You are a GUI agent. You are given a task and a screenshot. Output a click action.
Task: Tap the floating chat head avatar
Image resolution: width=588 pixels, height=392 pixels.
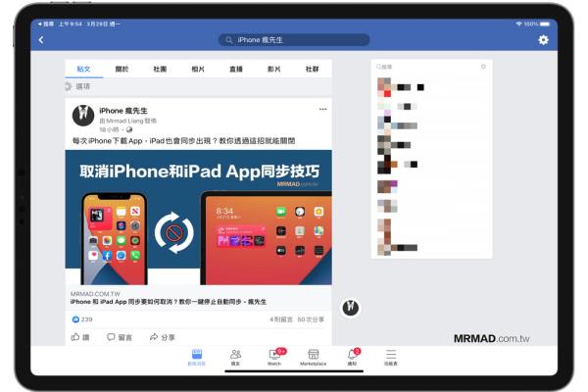[x=351, y=308]
